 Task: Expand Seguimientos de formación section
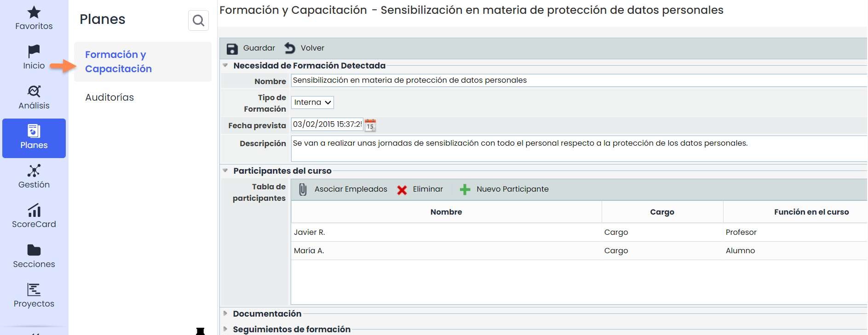225,329
